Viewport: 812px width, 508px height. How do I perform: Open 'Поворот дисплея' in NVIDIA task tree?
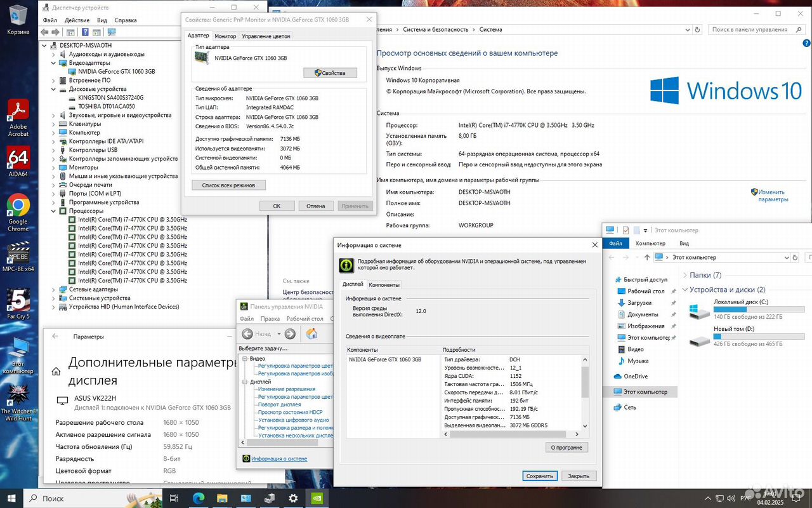(x=279, y=404)
